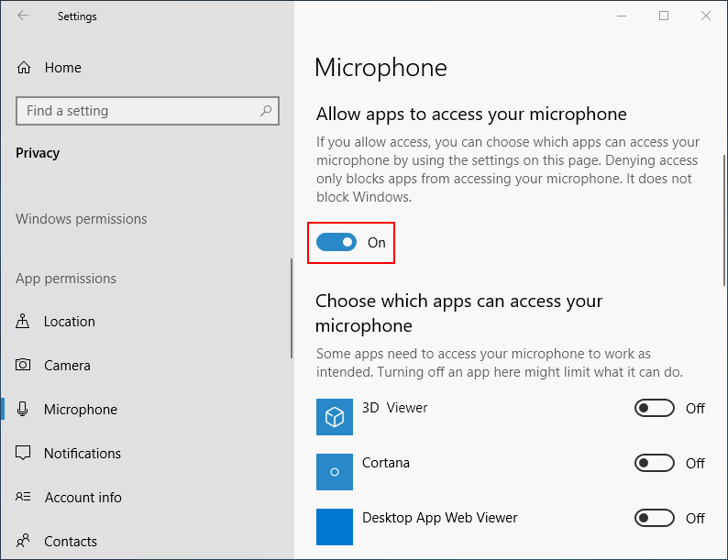Screen dimensions: 728x560
Task: Click the Camera icon in sidebar
Action: [x=23, y=365]
